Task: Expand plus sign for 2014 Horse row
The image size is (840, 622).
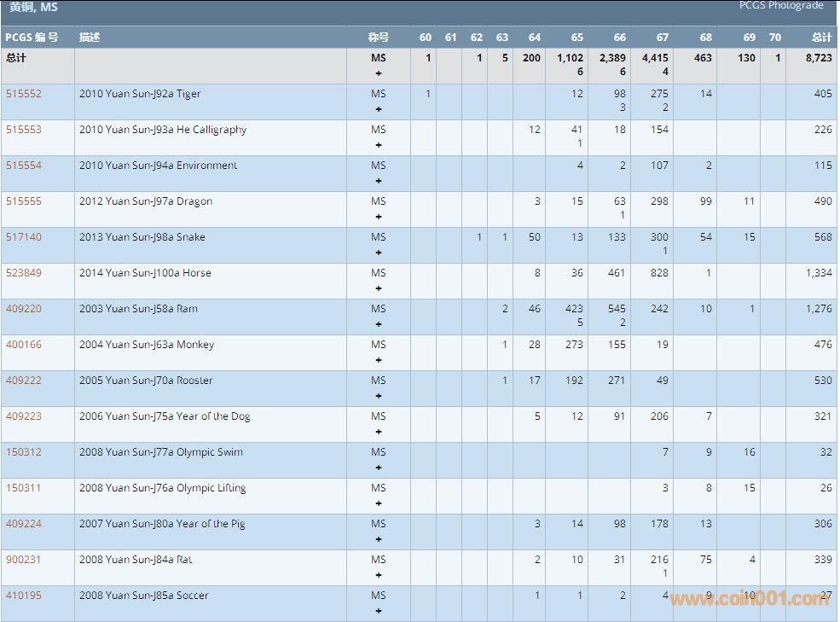Action: (x=379, y=288)
